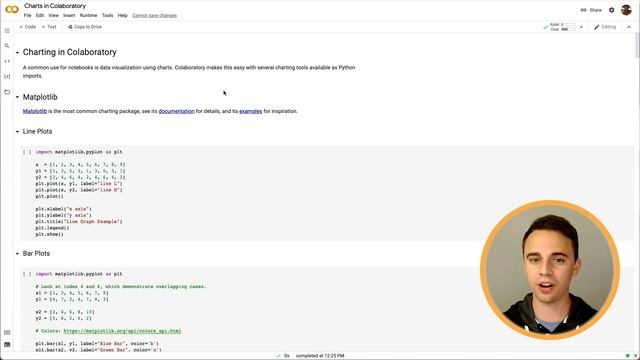Image resolution: width=640 pixels, height=360 pixels.
Task: Open the Tools menu
Action: pyautogui.click(x=107, y=16)
